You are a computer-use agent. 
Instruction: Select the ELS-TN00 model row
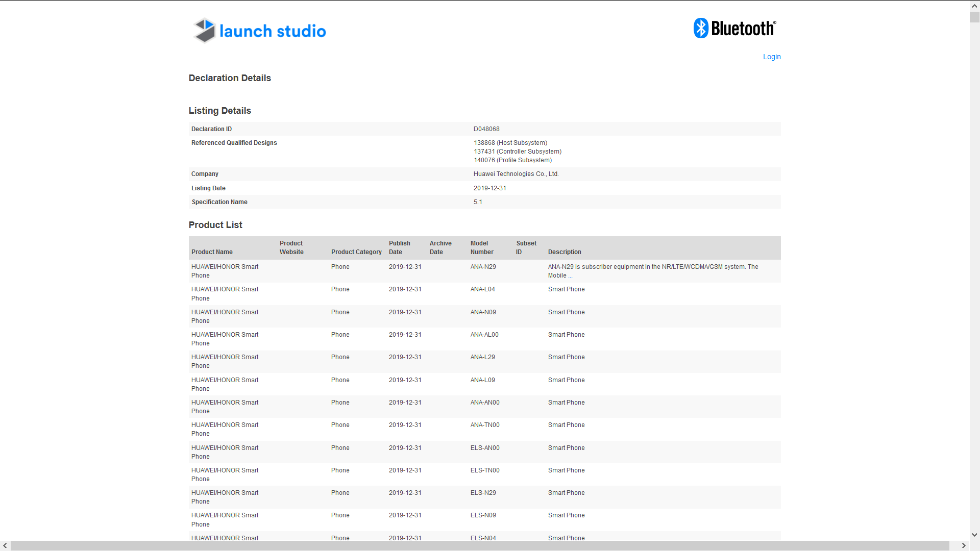(484, 470)
